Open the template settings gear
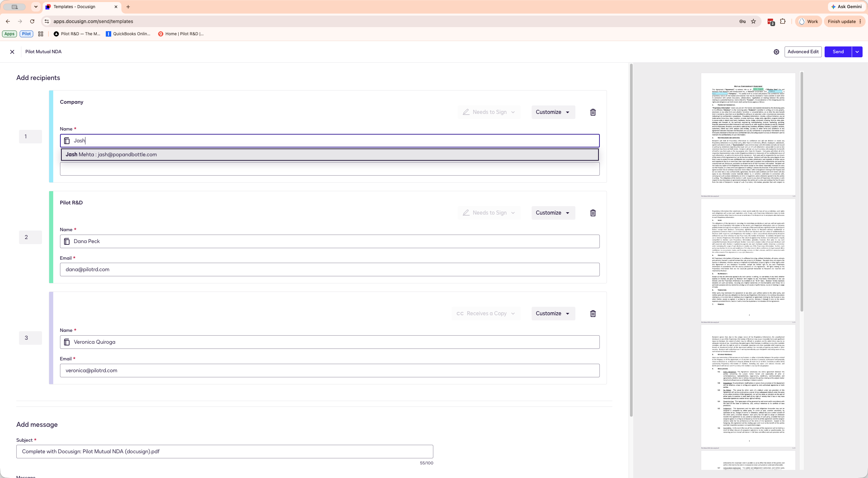The height and width of the screenshot is (478, 868). click(x=776, y=52)
